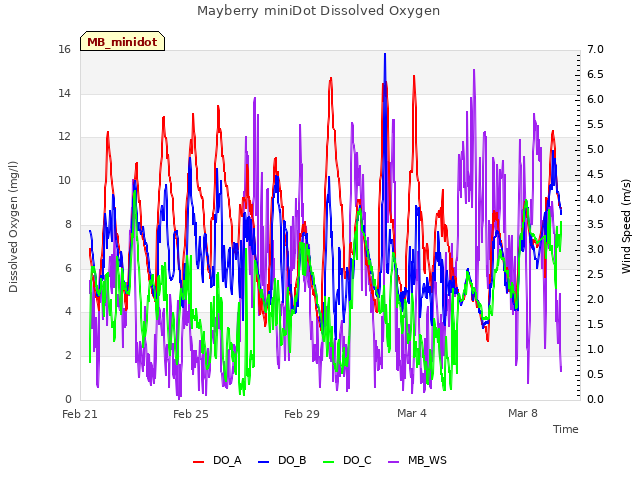Click the red DO_A legend swatch
Screen dimensions: 640x480
(198, 462)
